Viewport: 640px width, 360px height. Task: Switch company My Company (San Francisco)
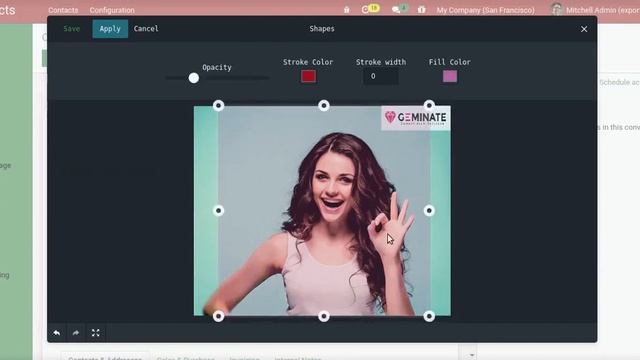pos(485,10)
